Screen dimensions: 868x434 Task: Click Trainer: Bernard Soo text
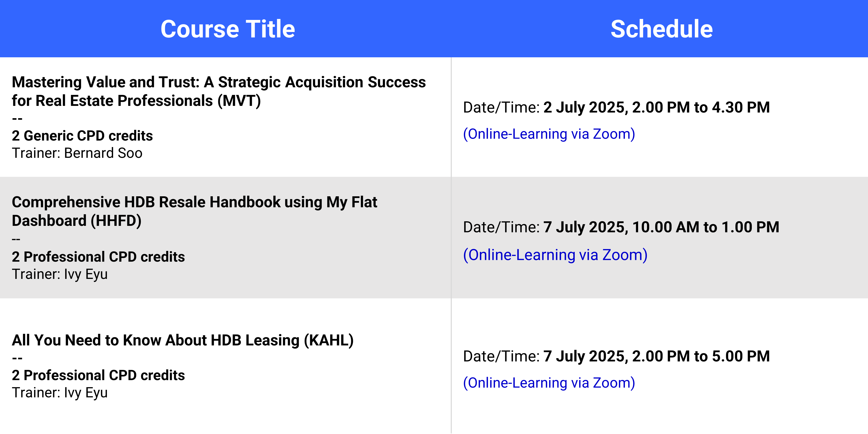click(77, 153)
